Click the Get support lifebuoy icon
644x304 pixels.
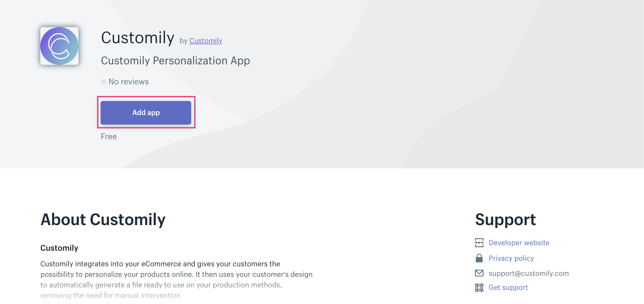tap(479, 288)
